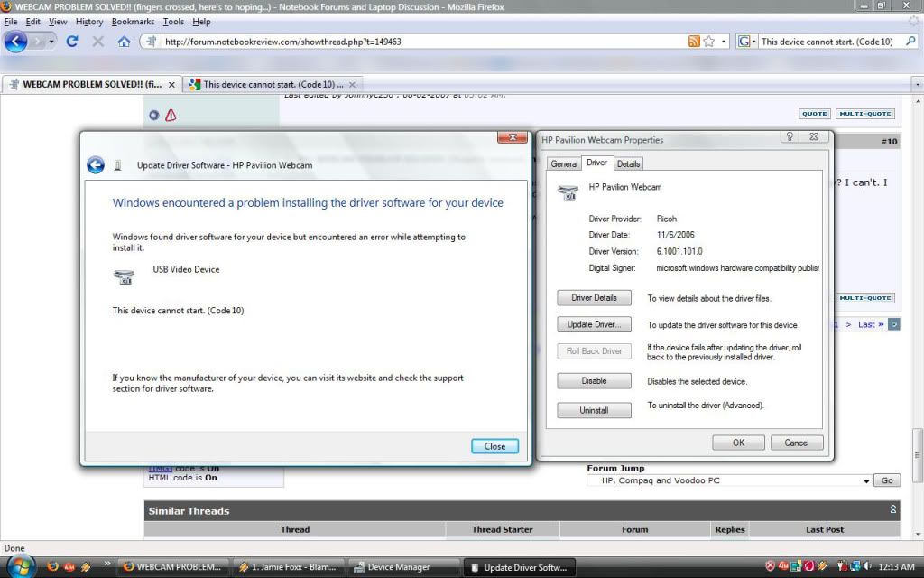Click the post #10 number link
Viewport: 924px width, 578px height.
(889, 142)
